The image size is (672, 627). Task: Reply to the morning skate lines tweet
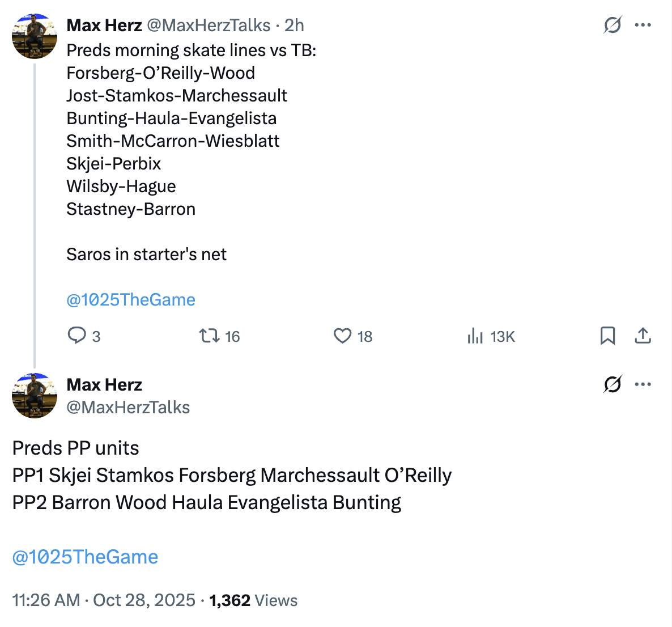click(76, 336)
